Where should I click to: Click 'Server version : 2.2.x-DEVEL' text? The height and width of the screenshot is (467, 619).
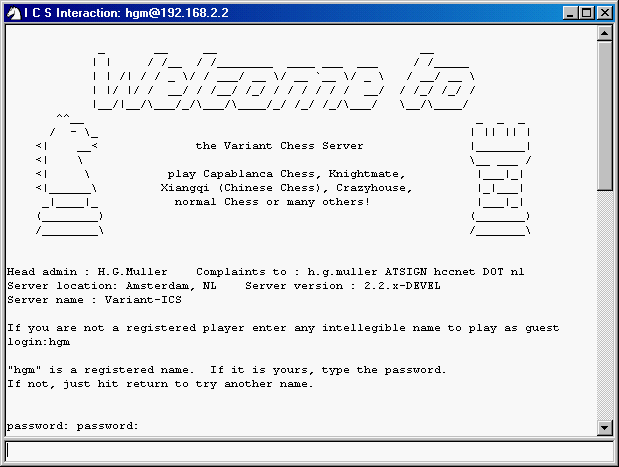[343, 286]
